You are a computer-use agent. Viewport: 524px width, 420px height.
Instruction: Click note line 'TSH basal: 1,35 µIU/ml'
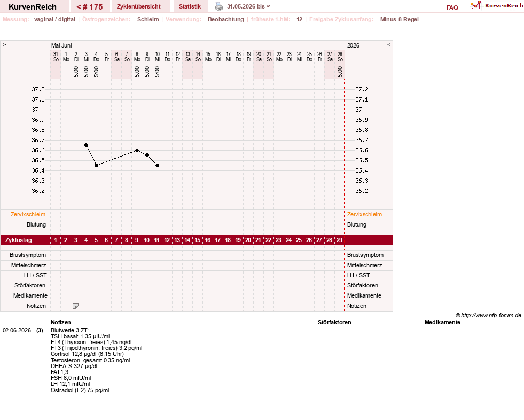[x=80, y=337]
